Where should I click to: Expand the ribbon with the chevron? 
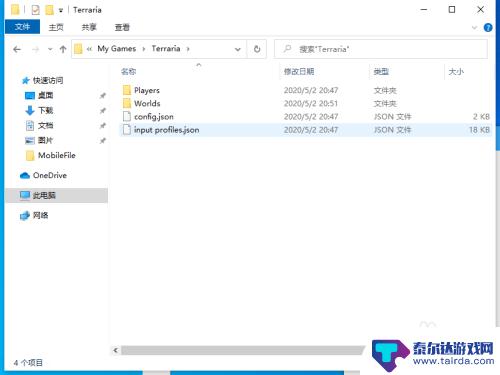click(474, 28)
